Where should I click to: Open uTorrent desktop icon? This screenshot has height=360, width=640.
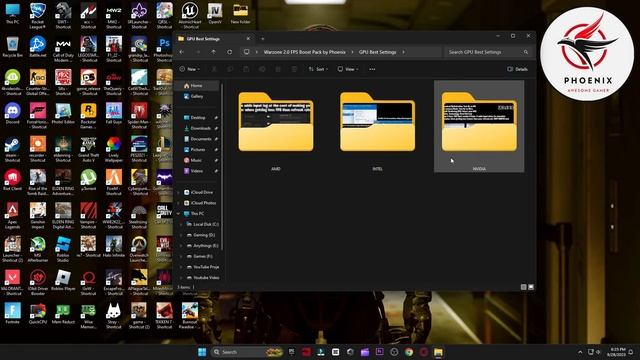tap(88, 180)
